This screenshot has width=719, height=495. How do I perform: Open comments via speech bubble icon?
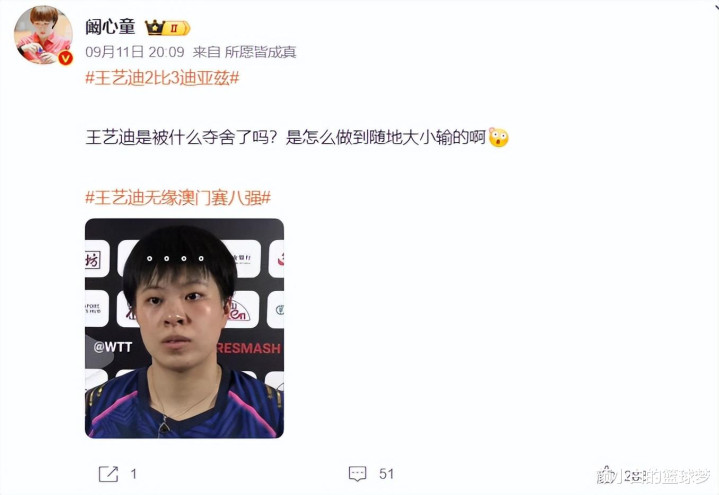click(358, 474)
